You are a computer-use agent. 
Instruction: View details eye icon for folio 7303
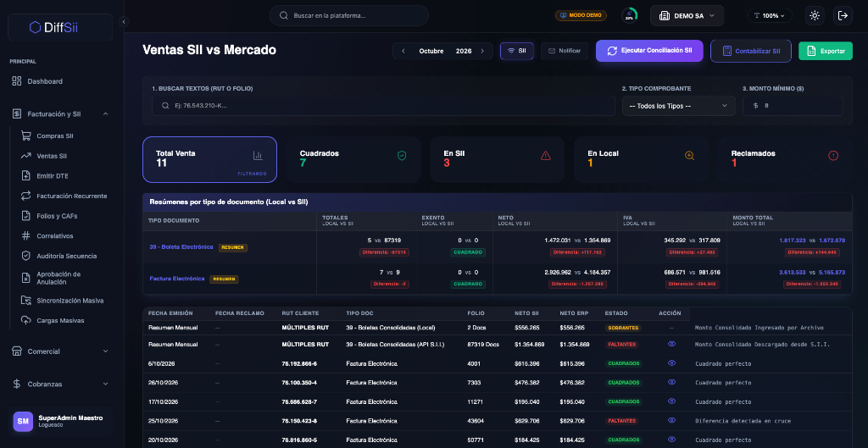[671, 382]
